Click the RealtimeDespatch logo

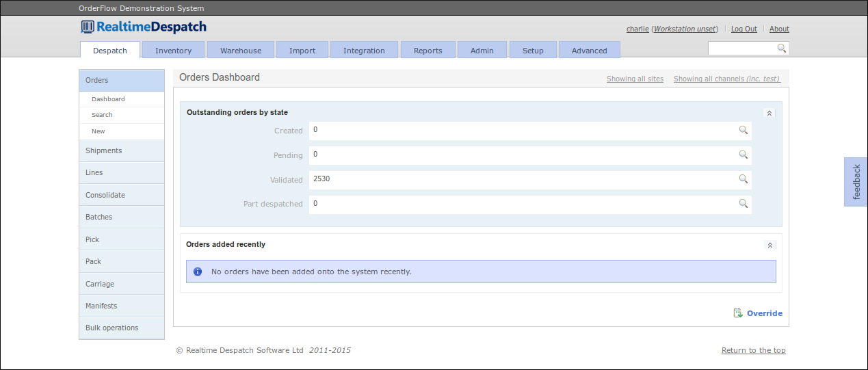tap(144, 27)
